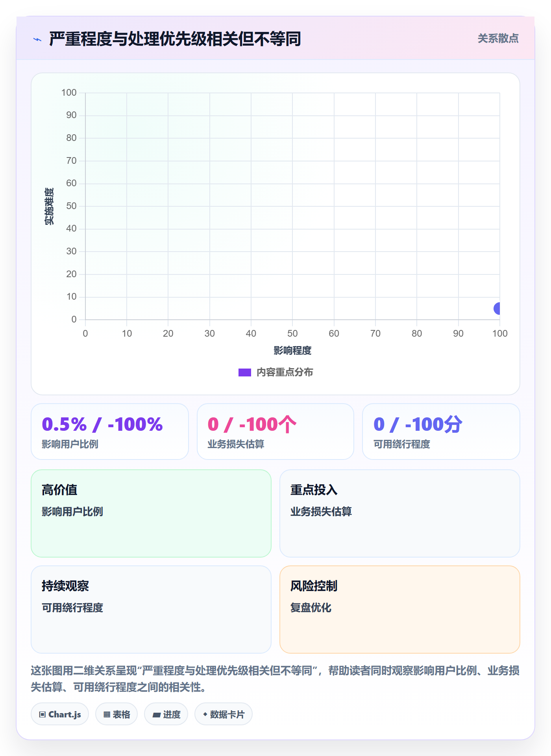The image size is (551, 756).
Task: Click the lightning bolt icon in header
Action: [37, 39]
